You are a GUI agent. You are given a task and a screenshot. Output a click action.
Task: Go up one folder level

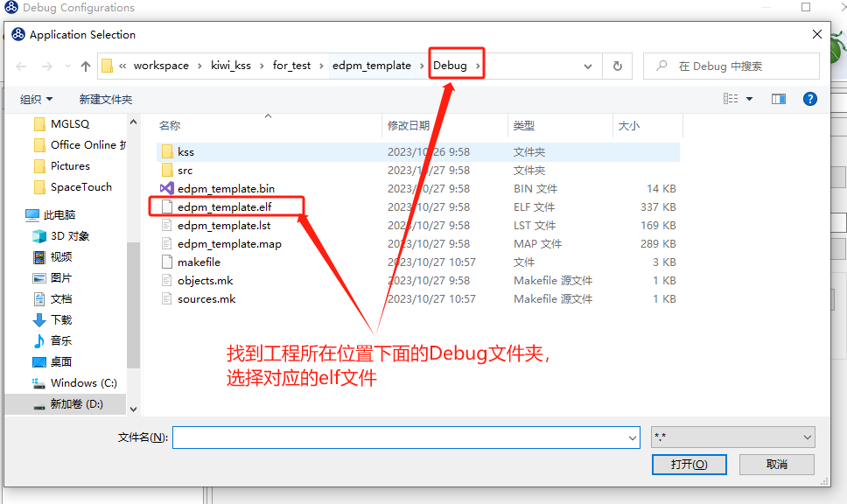point(86,66)
